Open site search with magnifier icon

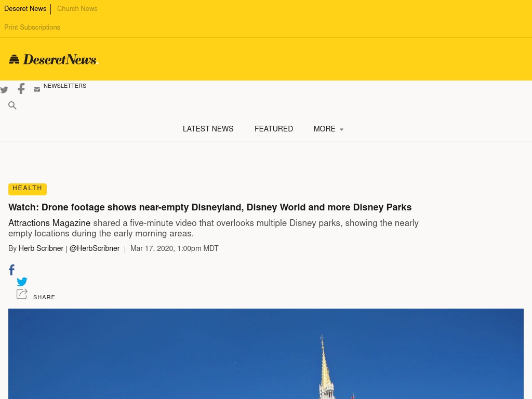pos(12,105)
